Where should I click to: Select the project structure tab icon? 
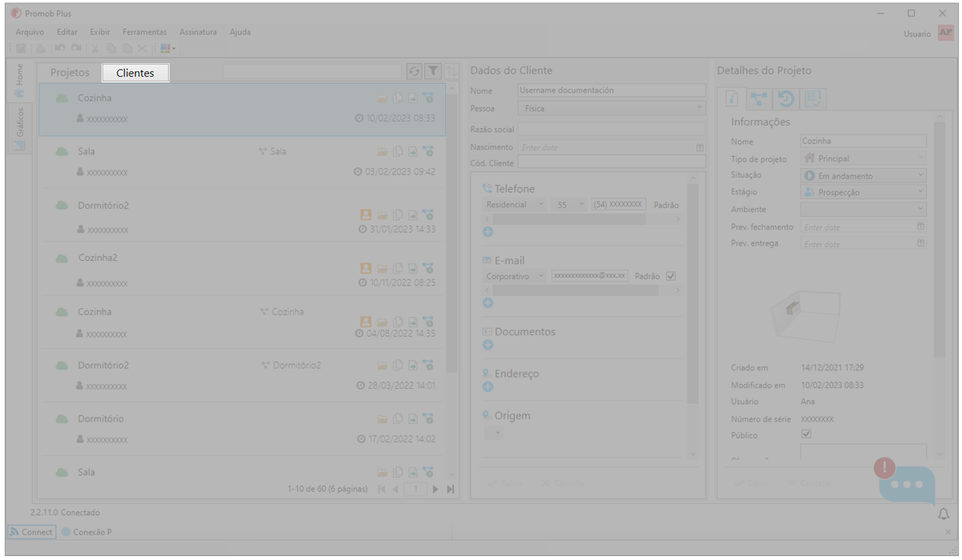[759, 99]
